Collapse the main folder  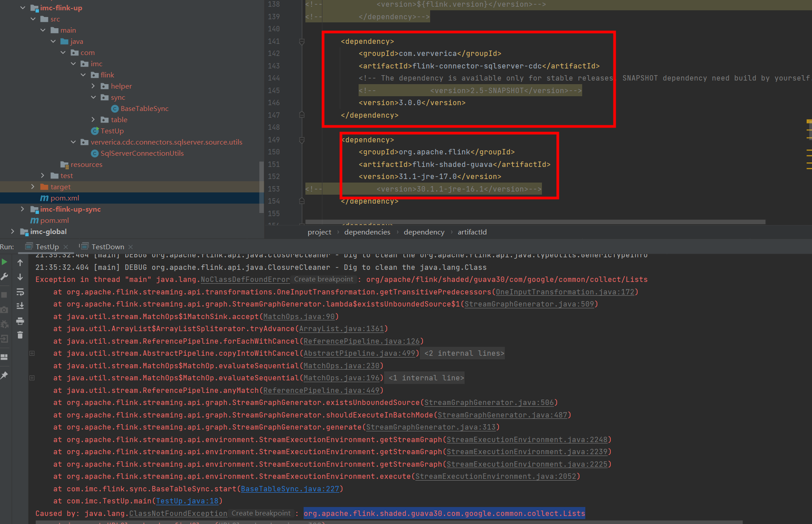coord(43,30)
